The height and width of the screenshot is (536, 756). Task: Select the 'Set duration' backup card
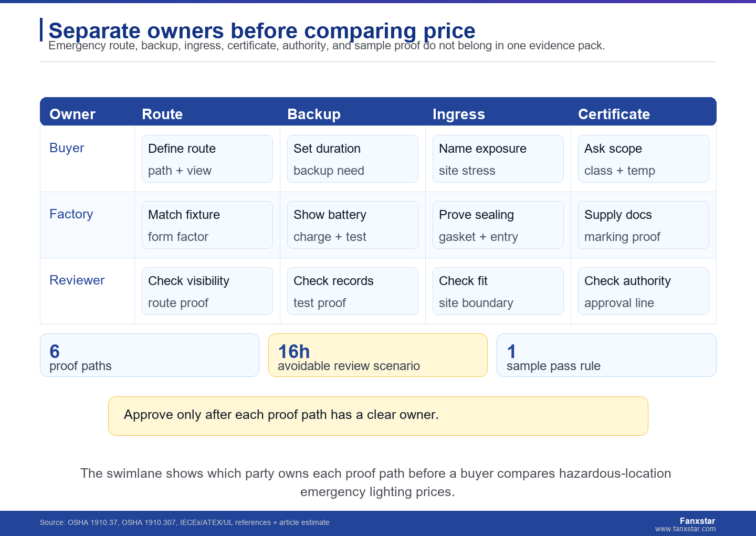tap(353, 159)
